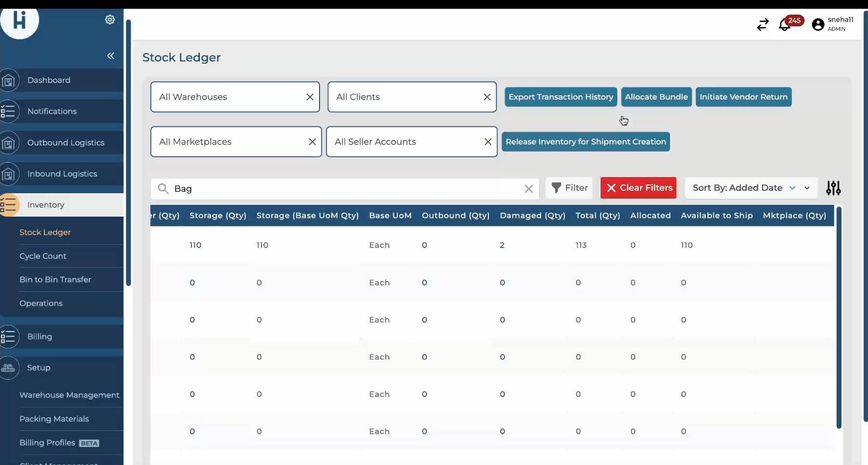The width and height of the screenshot is (868, 465).
Task: Click Export Transaction History button
Action: click(x=561, y=97)
